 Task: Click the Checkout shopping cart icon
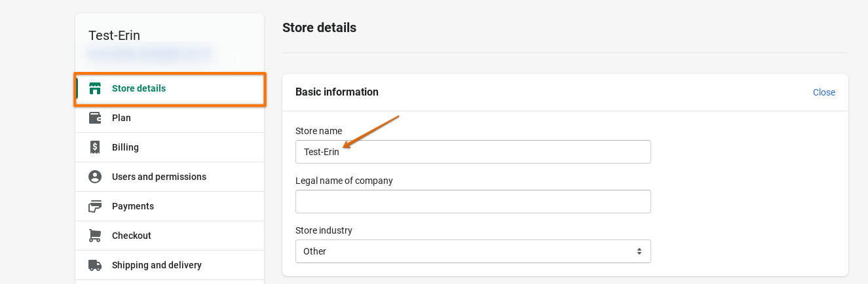click(95, 236)
